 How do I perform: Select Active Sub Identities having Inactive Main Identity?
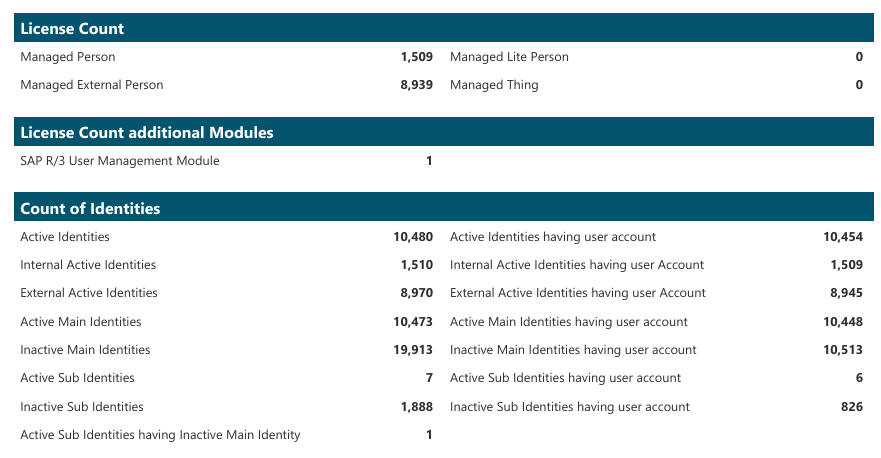160,435
